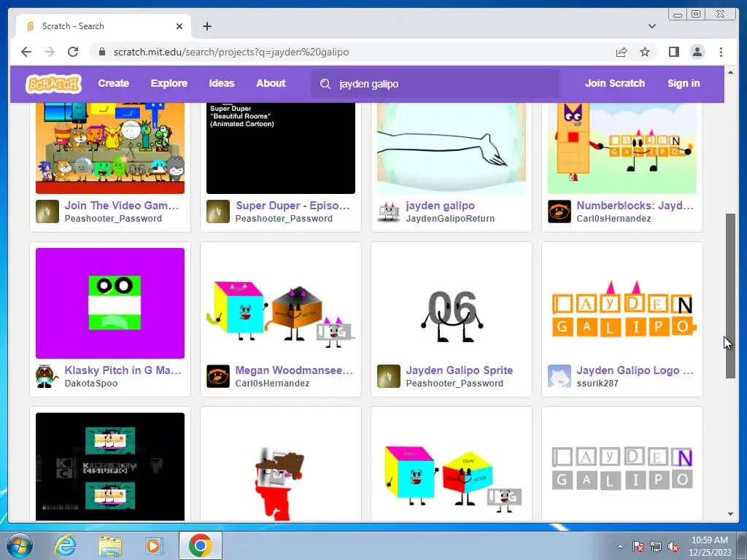Click into the Scratch search field
The height and width of the screenshot is (560, 747).
click(436, 85)
